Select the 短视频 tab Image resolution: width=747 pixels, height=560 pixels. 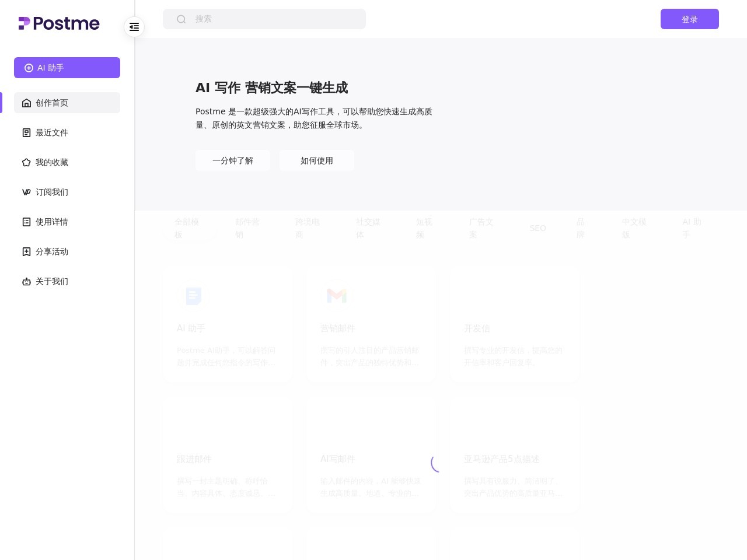[424, 228]
